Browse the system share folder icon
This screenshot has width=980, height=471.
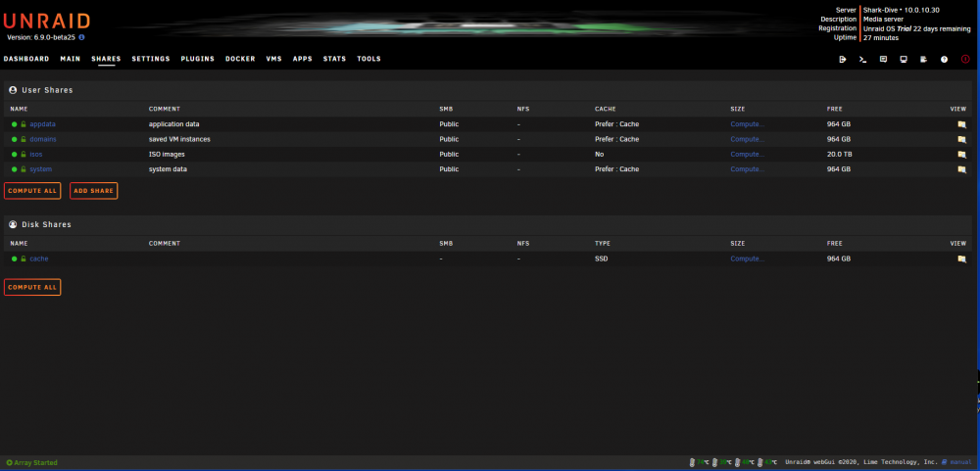[962, 169]
